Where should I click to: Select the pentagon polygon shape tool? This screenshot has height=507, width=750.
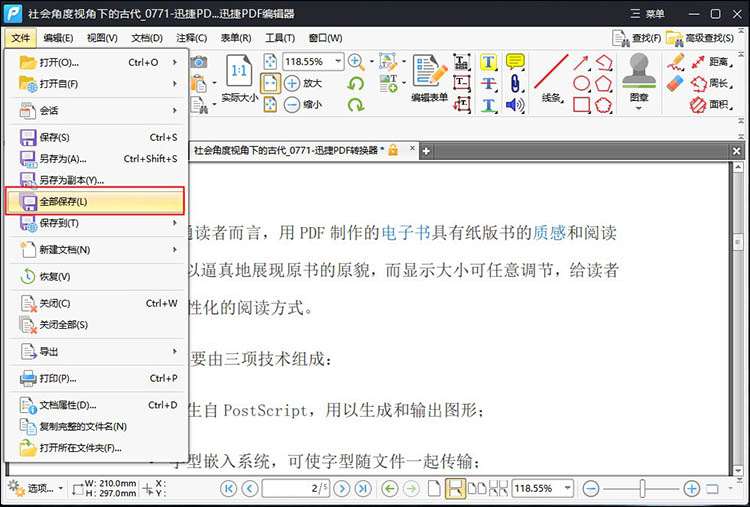point(604,83)
